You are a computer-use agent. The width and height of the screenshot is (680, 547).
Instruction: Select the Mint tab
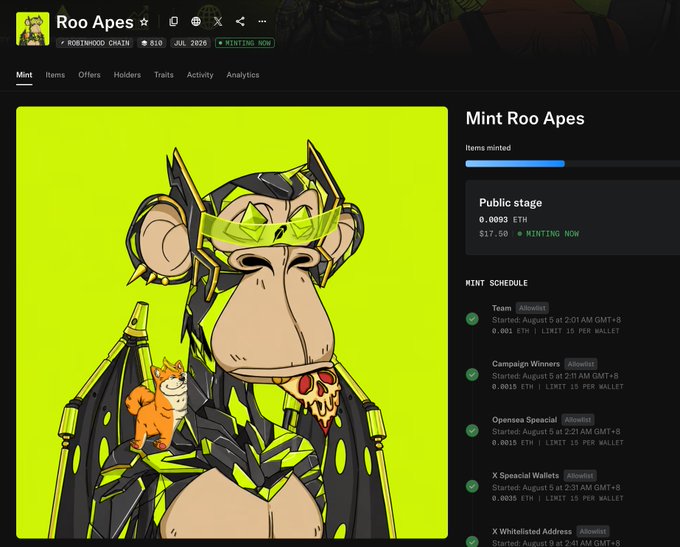point(24,75)
